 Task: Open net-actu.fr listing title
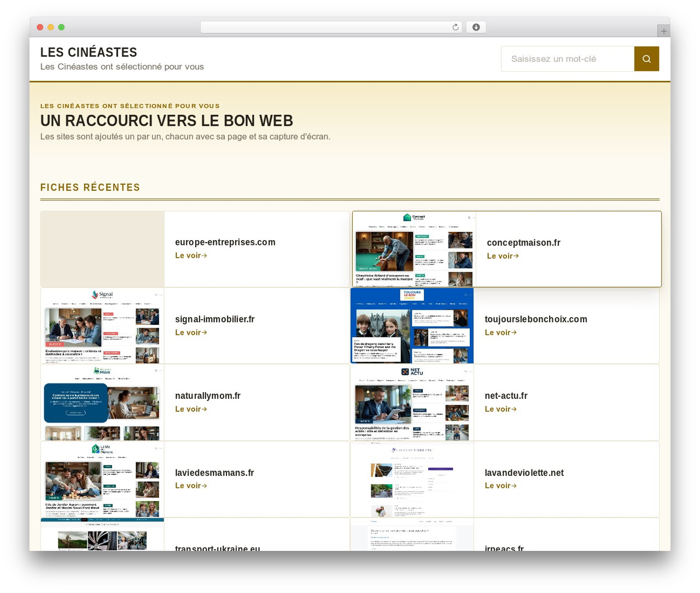506,396
